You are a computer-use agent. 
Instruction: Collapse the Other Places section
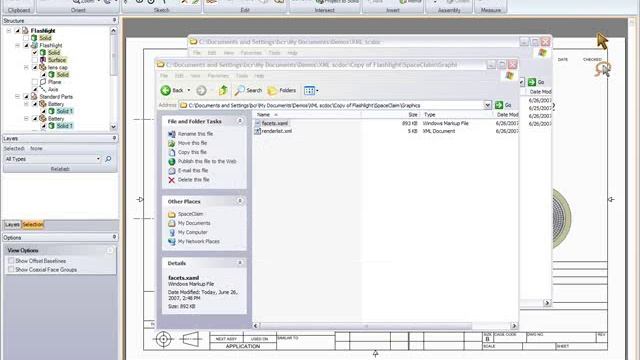click(240, 201)
